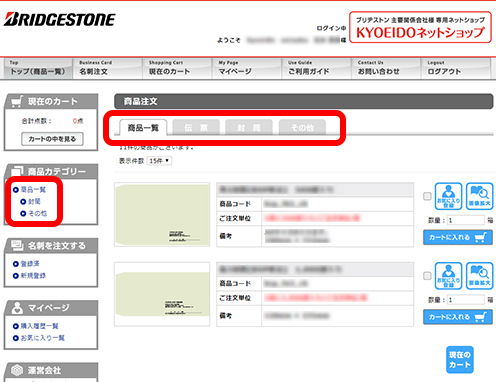Click the 商品カテゴリー header icon

coord(17,171)
